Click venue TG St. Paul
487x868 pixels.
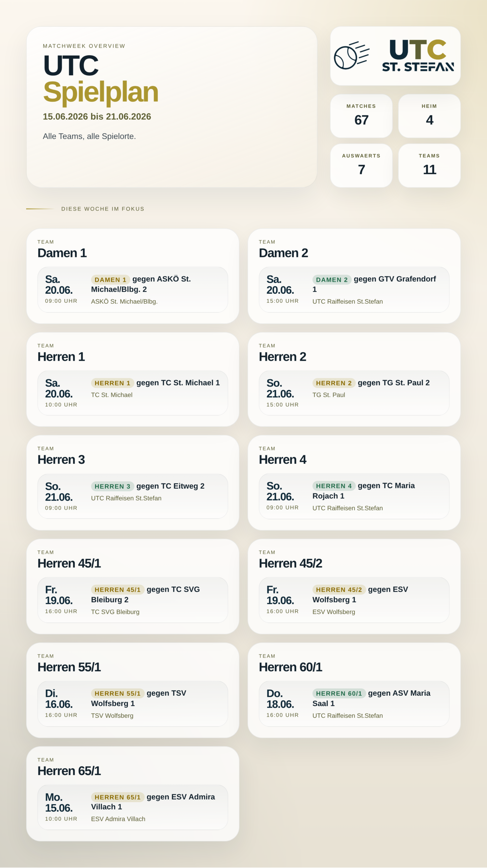click(329, 395)
